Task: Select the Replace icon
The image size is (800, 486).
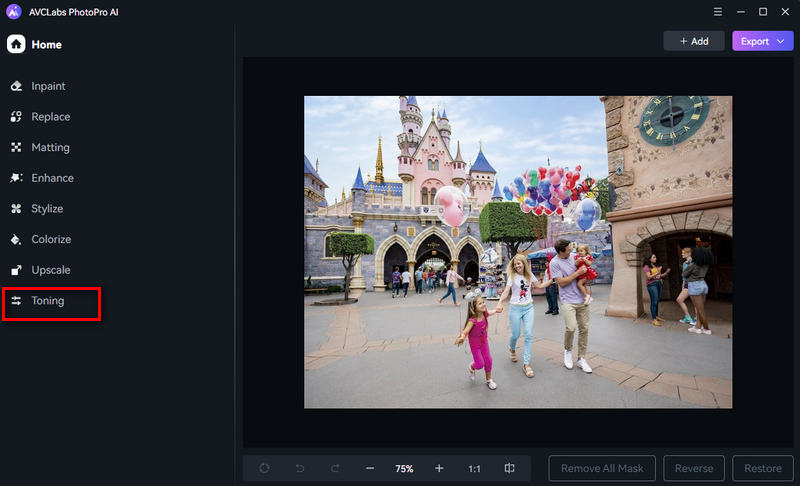Action: 16,117
